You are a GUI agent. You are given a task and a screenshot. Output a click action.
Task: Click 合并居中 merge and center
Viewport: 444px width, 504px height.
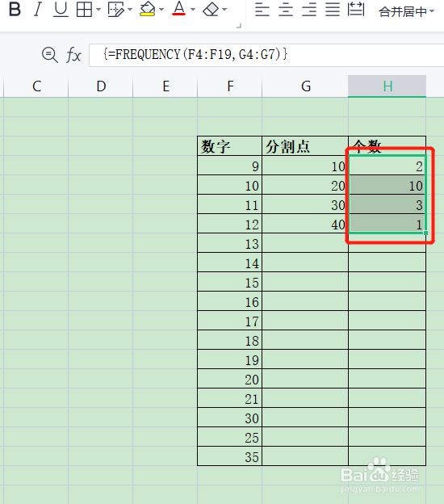403,12
